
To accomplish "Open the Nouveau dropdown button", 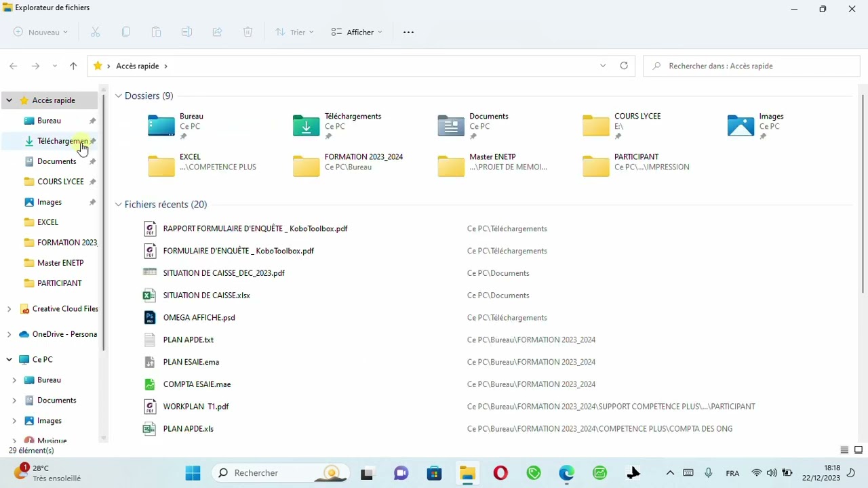I will (41, 32).
